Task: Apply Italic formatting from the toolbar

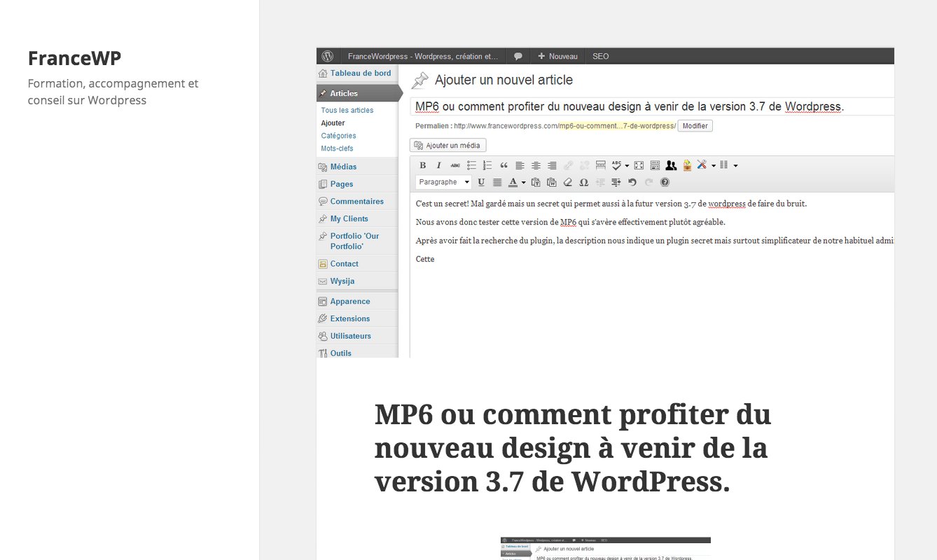Action: click(439, 165)
